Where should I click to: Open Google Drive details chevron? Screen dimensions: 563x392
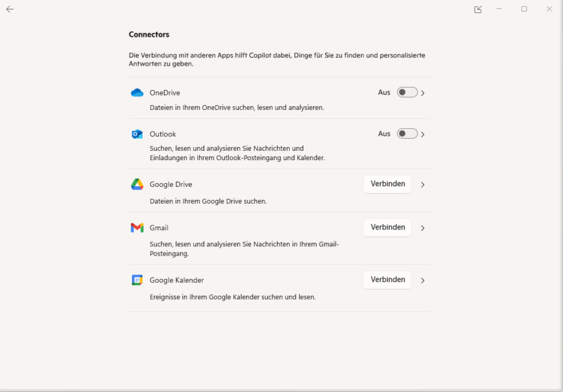click(x=423, y=185)
